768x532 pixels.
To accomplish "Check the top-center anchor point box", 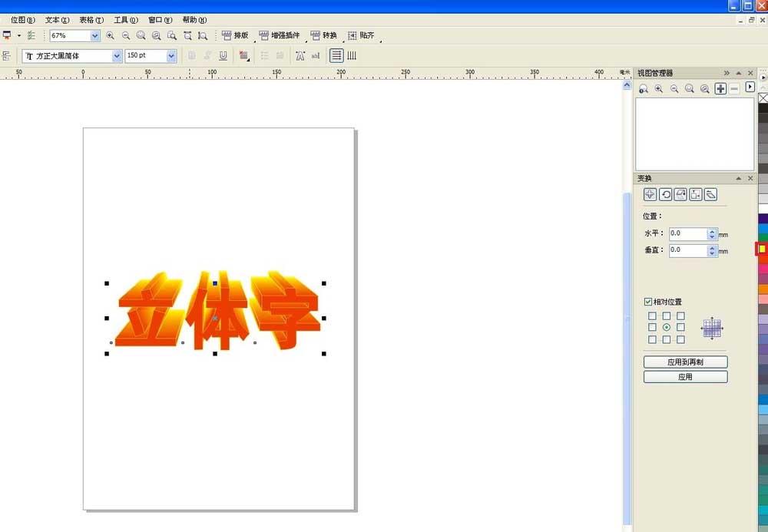I will [667, 316].
